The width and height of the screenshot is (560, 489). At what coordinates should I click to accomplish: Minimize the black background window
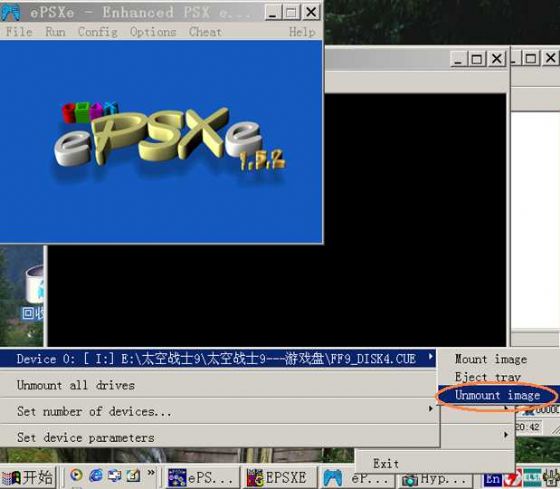click(x=458, y=59)
